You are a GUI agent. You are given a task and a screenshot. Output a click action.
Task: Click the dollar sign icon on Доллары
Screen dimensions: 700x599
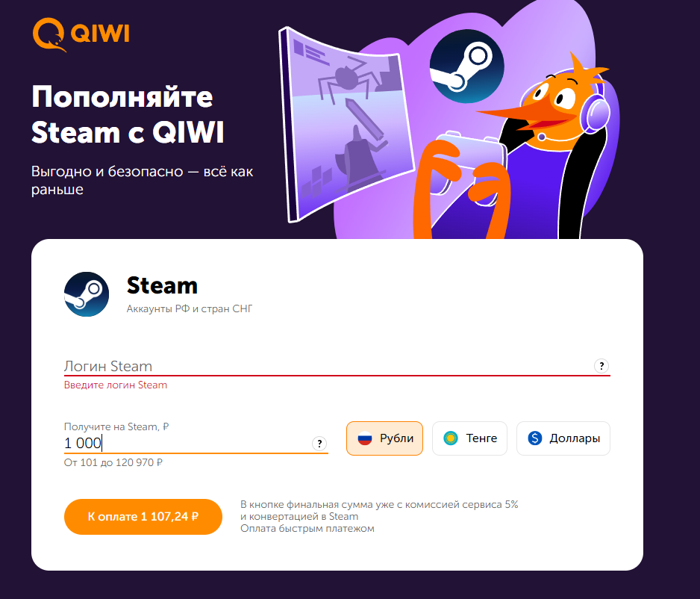point(535,438)
